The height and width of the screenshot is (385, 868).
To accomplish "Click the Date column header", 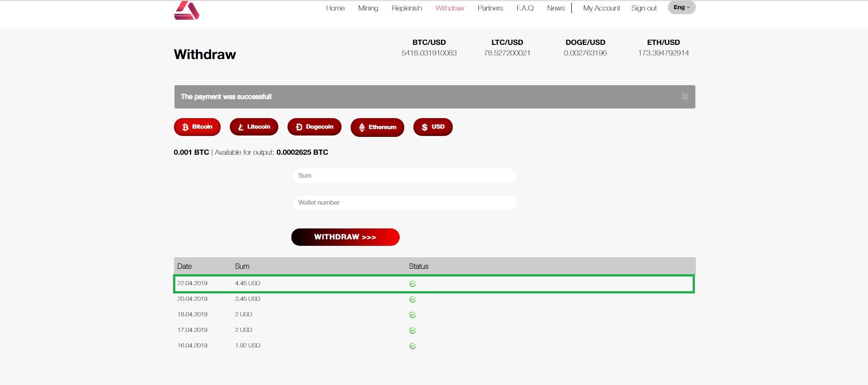I will coord(184,266).
